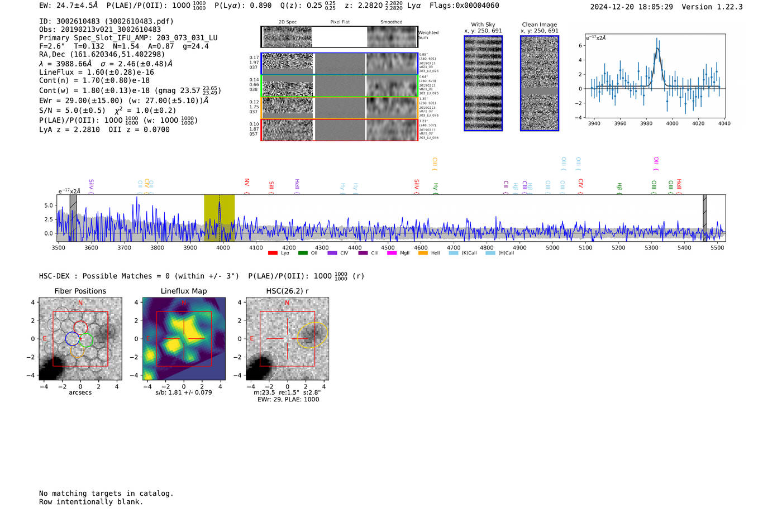Select the red-bordered 2D fiber spectrum row
Image resolution: width=782 pixels, height=532 pixels.
(x=340, y=130)
